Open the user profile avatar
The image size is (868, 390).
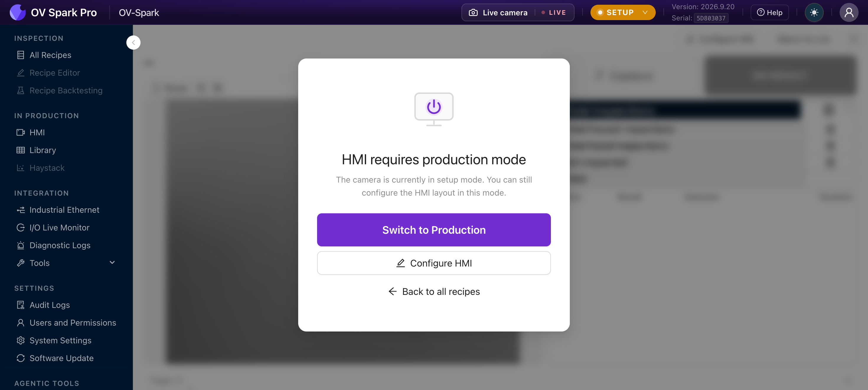tap(849, 12)
